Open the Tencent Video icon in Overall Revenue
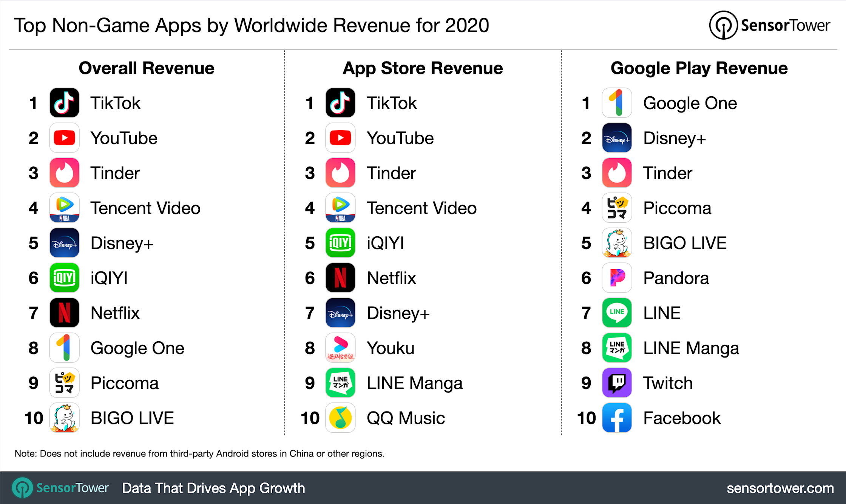This screenshot has width=846, height=504. point(64,208)
